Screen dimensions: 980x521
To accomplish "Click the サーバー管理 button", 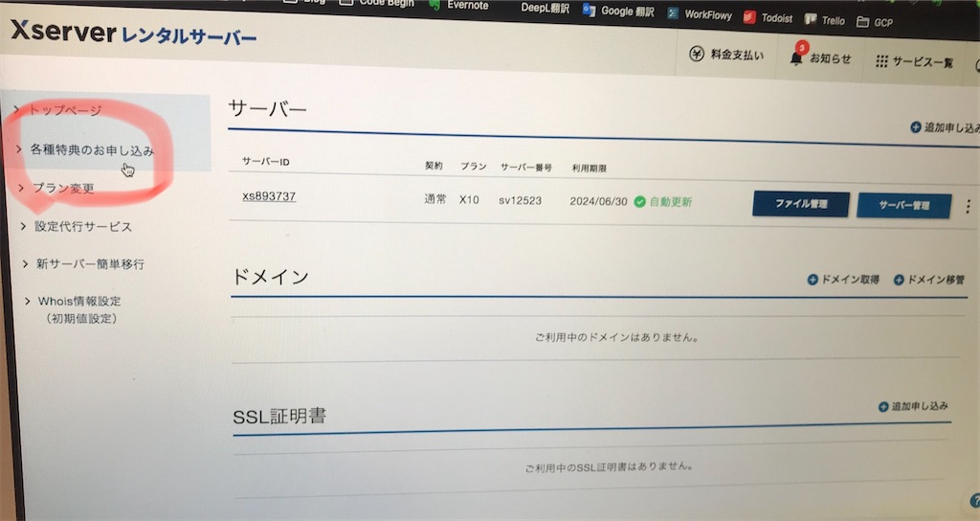I will click(903, 205).
